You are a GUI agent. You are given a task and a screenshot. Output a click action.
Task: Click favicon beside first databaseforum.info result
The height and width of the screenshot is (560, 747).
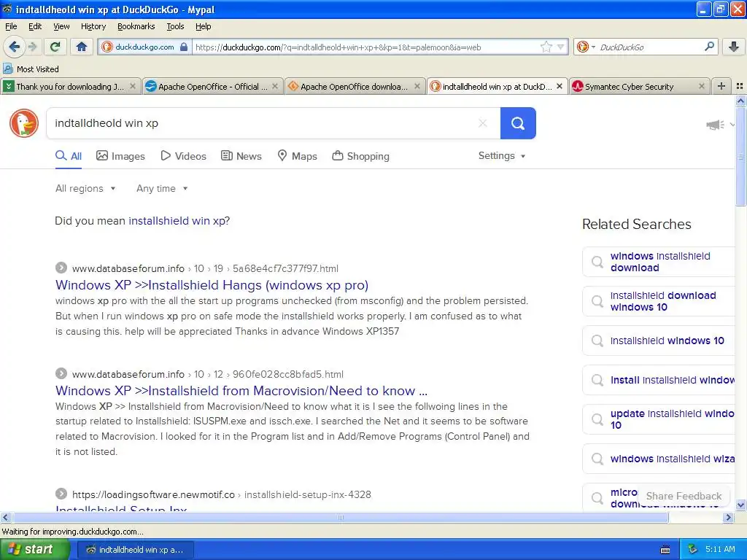[61, 268]
